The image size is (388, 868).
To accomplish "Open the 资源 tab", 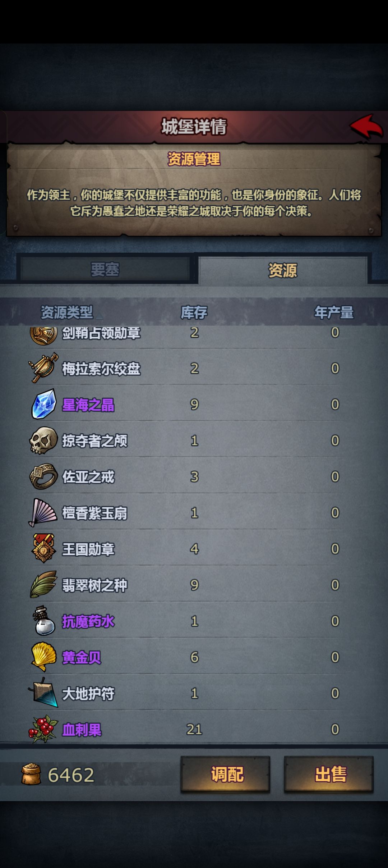I will 283,270.
